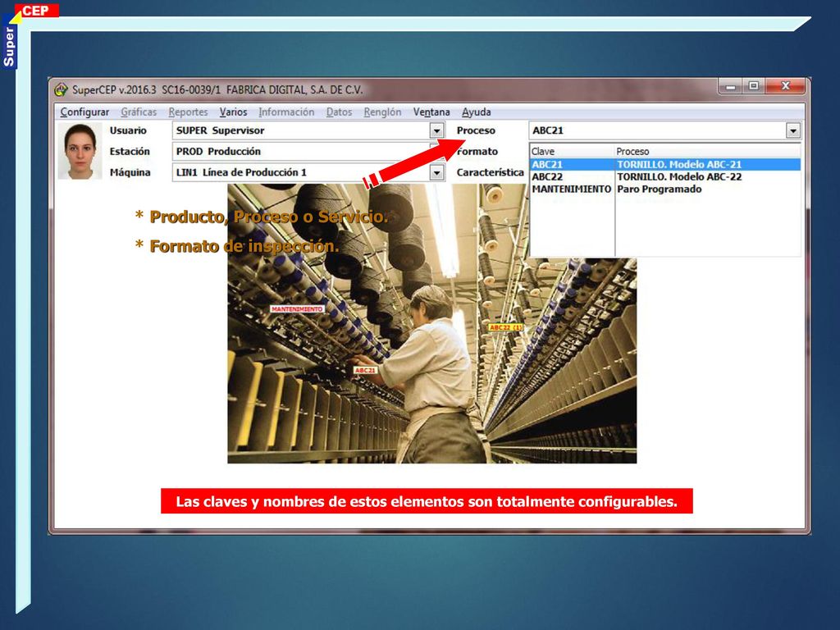Image resolution: width=840 pixels, height=630 pixels.
Task: Open the Ventana menu
Action: coord(431,112)
